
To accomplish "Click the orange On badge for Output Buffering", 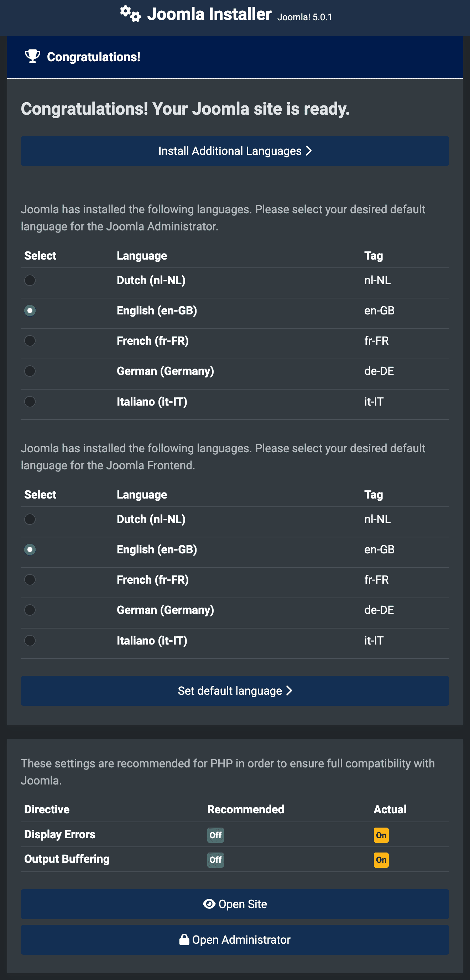I will tap(381, 860).
